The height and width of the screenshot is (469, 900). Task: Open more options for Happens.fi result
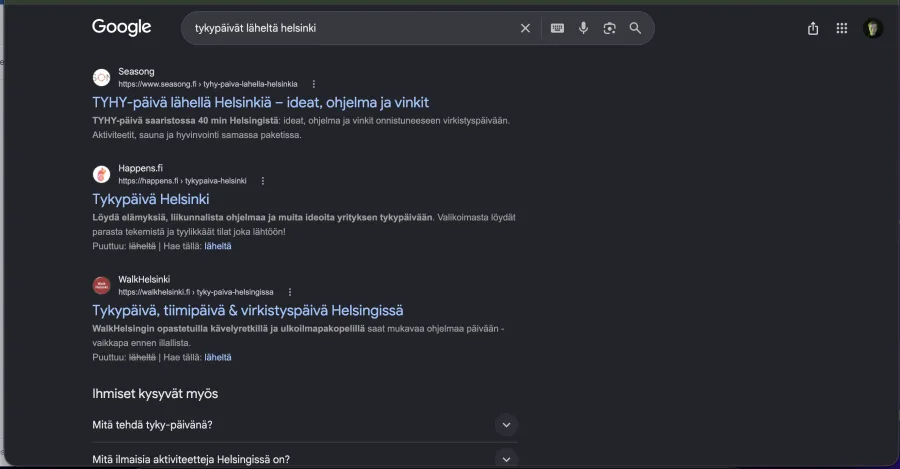(x=263, y=181)
